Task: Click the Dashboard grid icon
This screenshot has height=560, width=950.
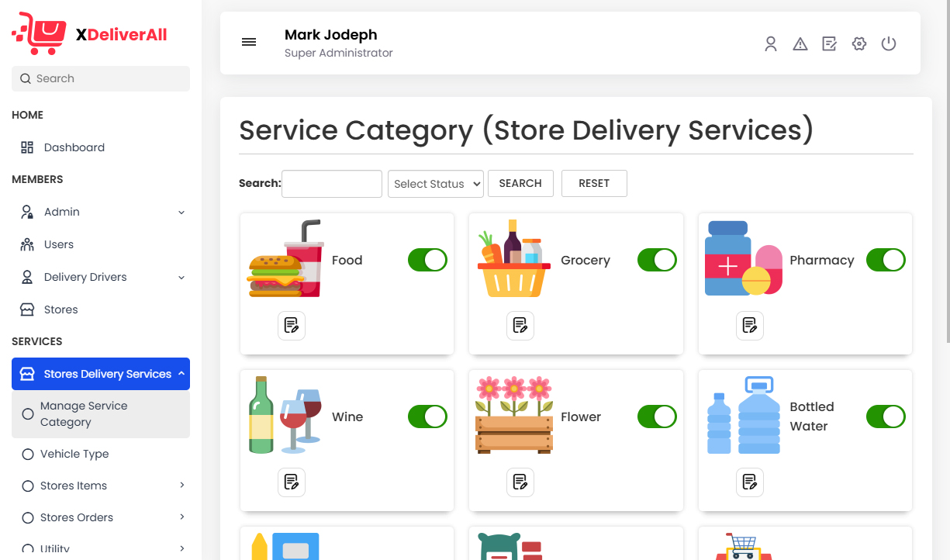Action: tap(27, 147)
